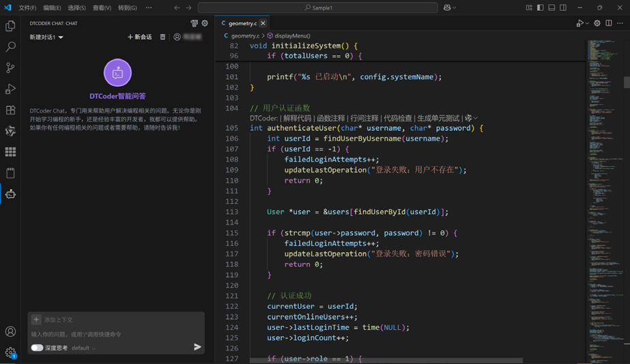The height and width of the screenshot is (364, 630).
Task: Open the 查看(V) menu
Action: tap(102, 7)
